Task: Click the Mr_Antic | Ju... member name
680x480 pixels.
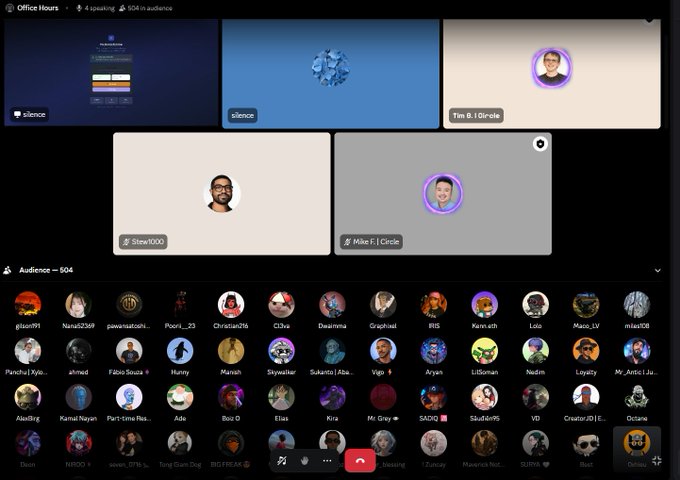Action: (x=636, y=372)
